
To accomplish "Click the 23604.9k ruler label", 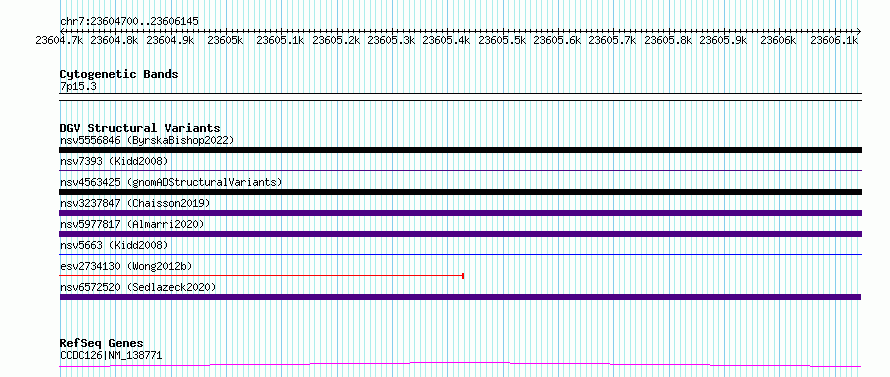I will [x=170, y=40].
